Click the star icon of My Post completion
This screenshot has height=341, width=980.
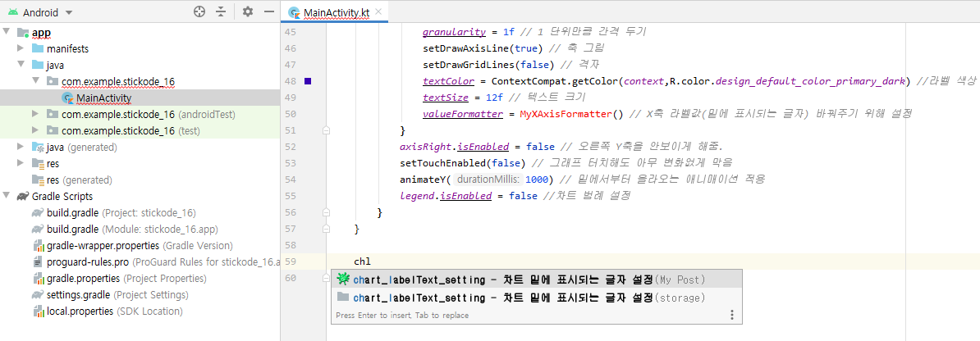tap(342, 279)
